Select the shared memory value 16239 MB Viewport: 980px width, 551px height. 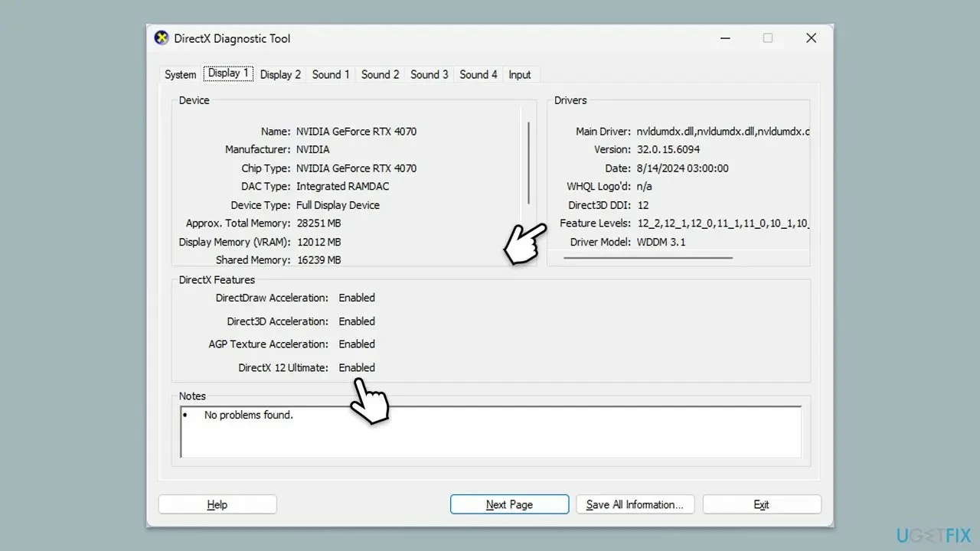[x=318, y=260]
